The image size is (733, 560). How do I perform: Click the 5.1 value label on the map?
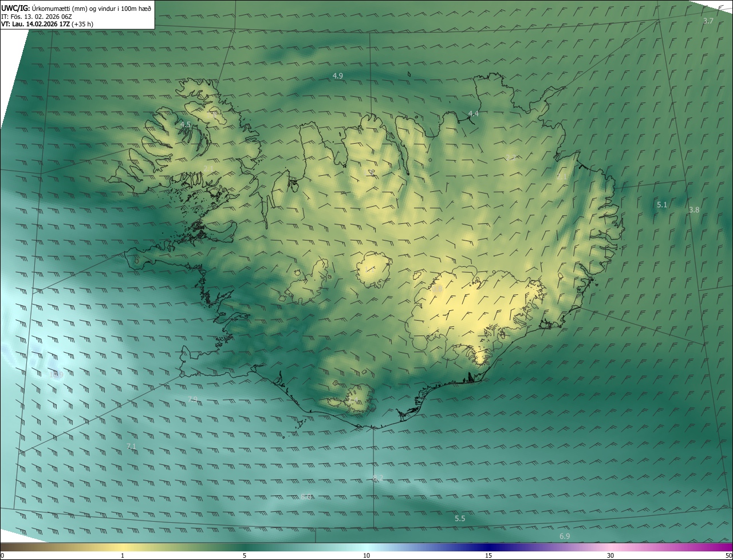pos(662,204)
